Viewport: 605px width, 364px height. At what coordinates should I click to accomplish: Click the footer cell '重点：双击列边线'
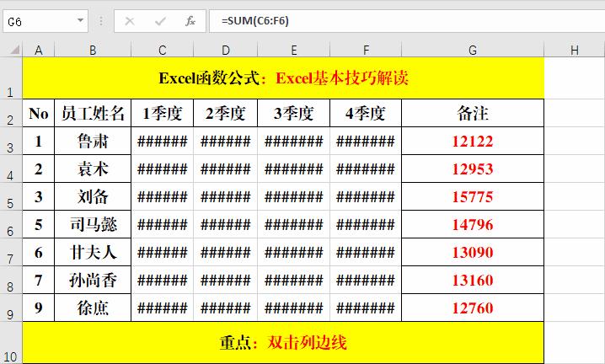[283, 343]
